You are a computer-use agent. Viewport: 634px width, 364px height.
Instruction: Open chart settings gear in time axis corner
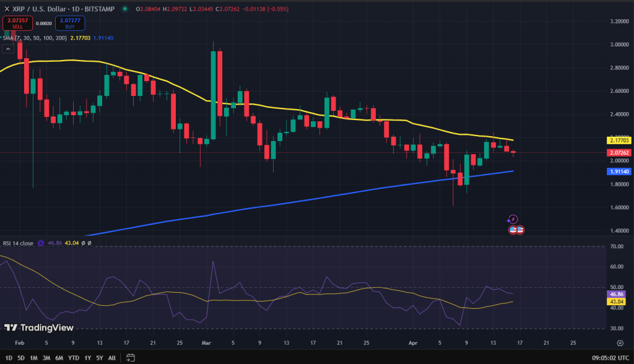(x=620, y=343)
